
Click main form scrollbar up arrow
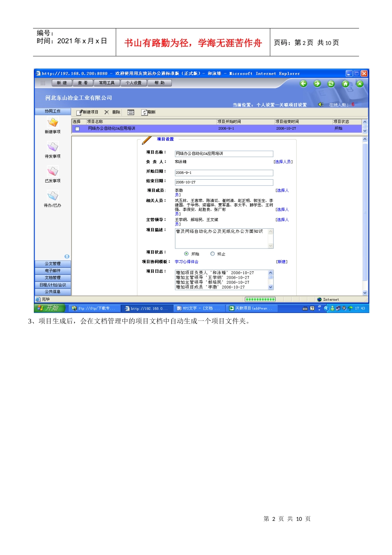pyautogui.click(x=365, y=139)
